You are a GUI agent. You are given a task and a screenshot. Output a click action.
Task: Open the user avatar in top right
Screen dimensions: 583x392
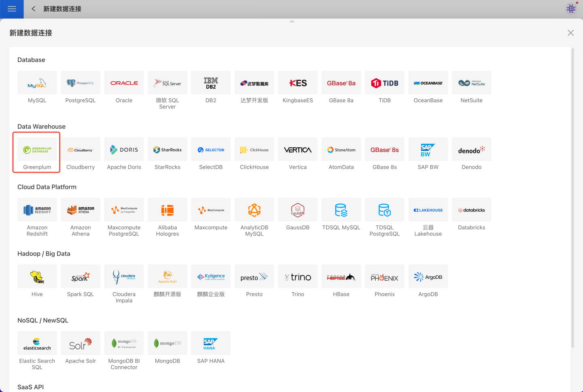pyautogui.click(x=571, y=8)
